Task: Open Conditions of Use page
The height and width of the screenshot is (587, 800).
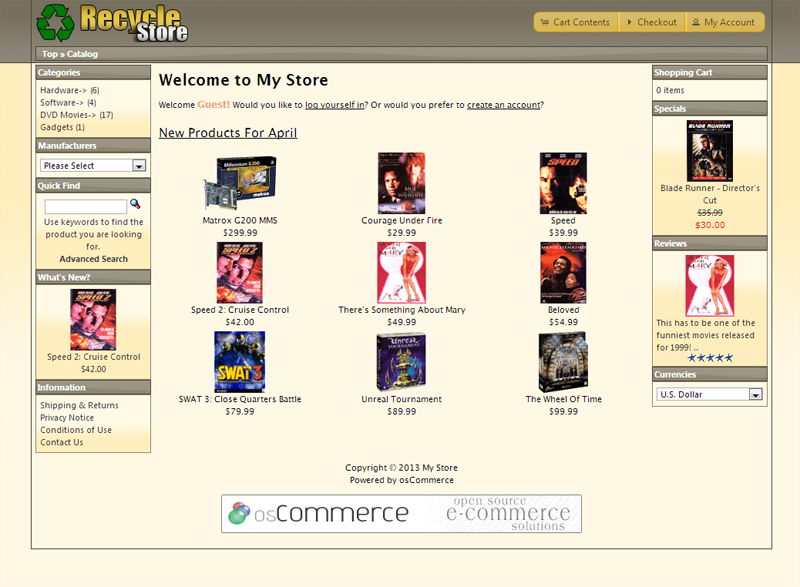Action: pos(76,430)
